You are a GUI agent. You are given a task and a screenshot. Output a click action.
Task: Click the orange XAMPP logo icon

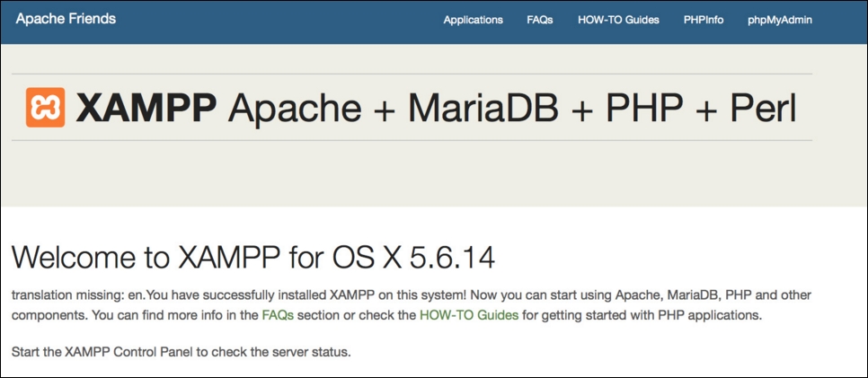coord(46,108)
